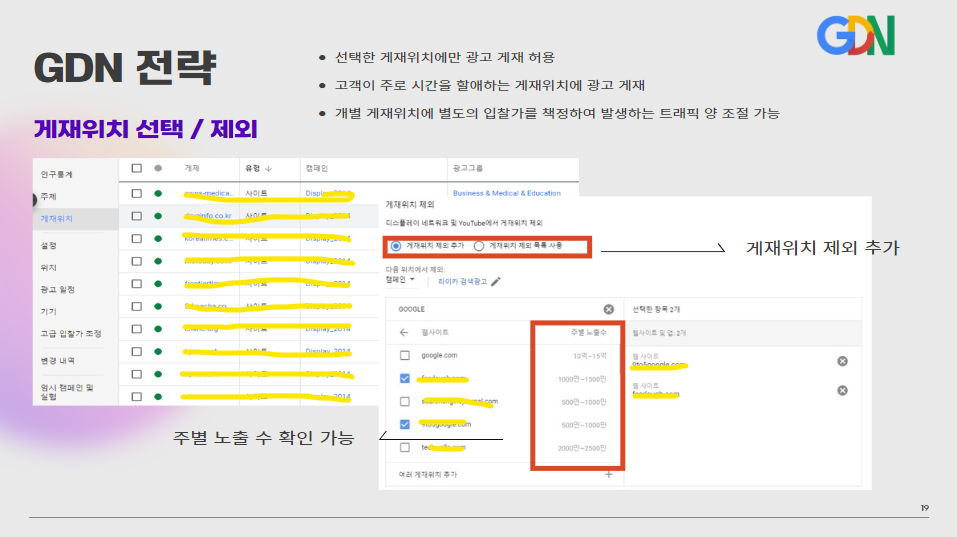Viewport: 957px width, 537px height.
Task: Select the 게재위치 제외 목록 사용 radio button
Action: pos(479,246)
